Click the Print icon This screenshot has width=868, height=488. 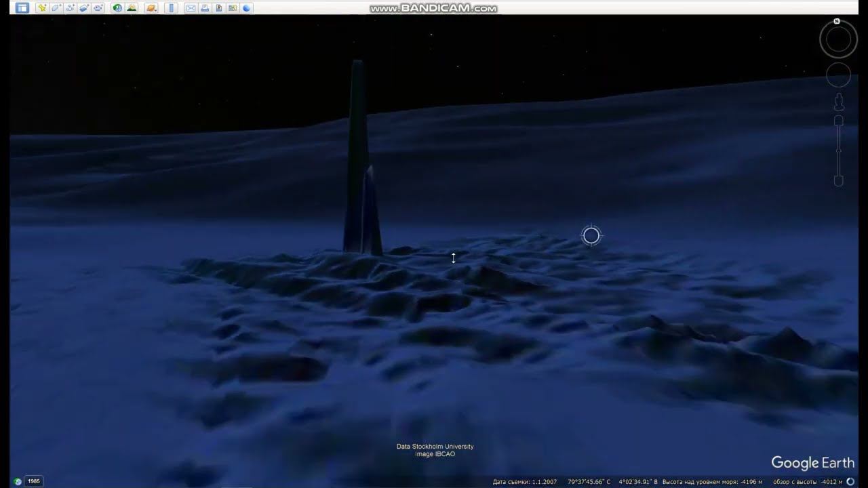click(205, 8)
